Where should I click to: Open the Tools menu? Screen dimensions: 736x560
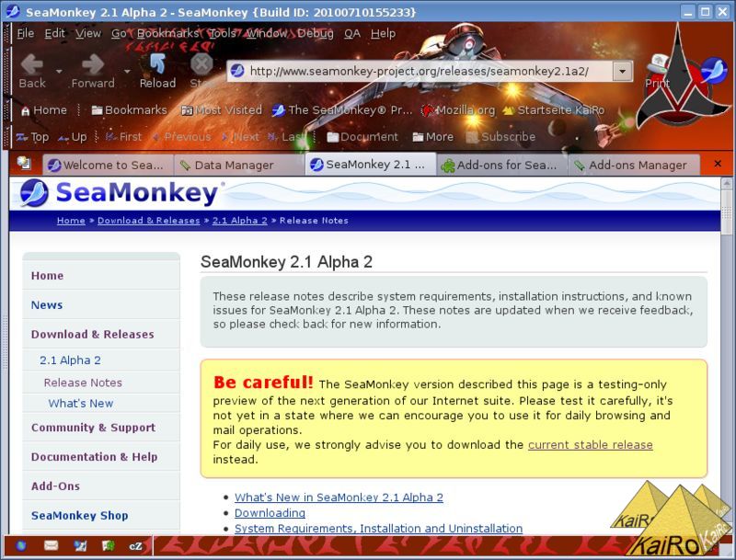[x=223, y=33]
